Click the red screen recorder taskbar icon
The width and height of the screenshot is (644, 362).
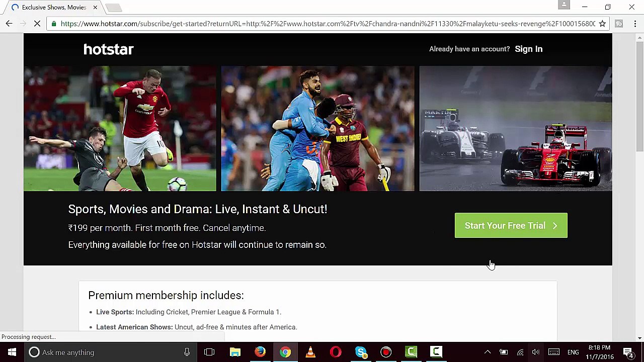coord(386,352)
